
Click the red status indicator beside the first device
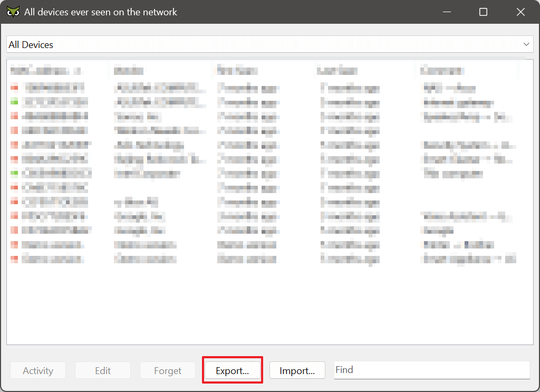tap(14, 88)
